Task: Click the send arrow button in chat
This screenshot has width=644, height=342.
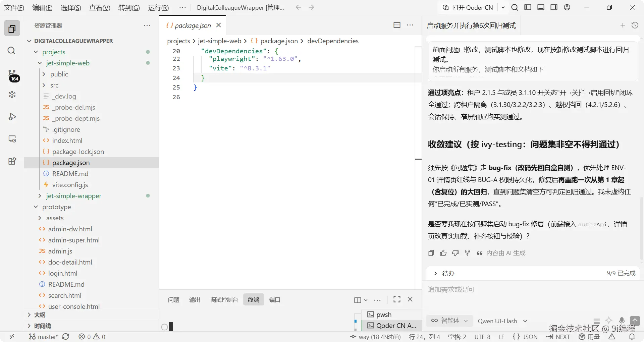Action: coord(635,321)
